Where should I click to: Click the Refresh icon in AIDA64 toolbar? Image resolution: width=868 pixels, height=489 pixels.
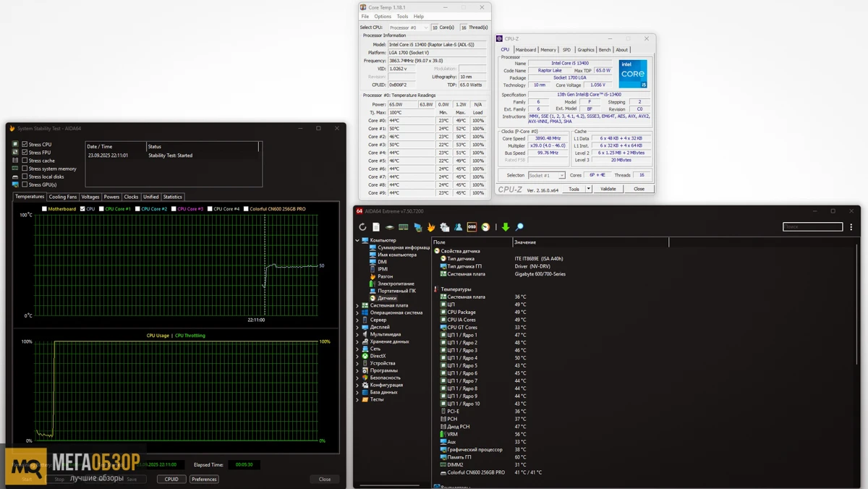363,227
